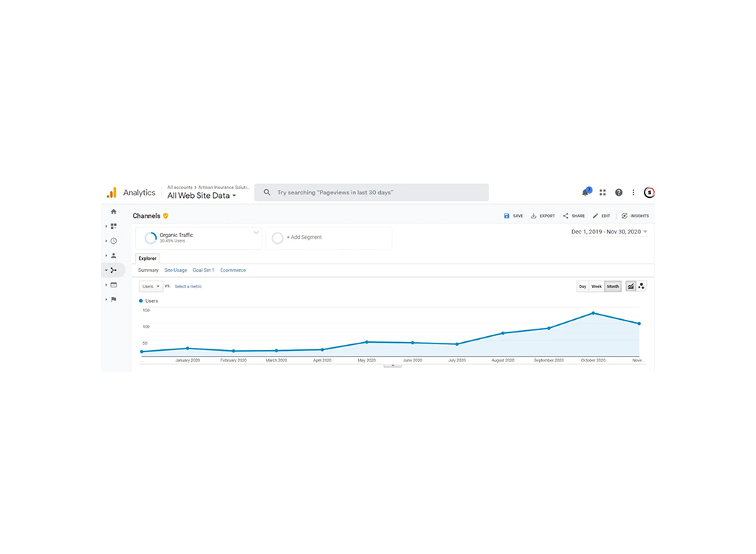
Task: Click the Acquisition icon in the sidebar
Action: pyautogui.click(x=113, y=270)
